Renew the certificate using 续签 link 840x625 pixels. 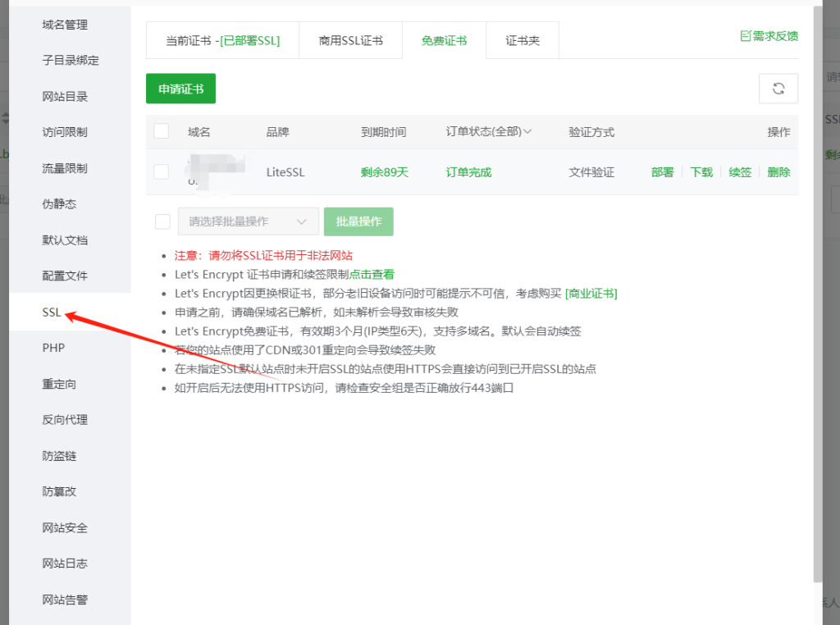coord(739,171)
